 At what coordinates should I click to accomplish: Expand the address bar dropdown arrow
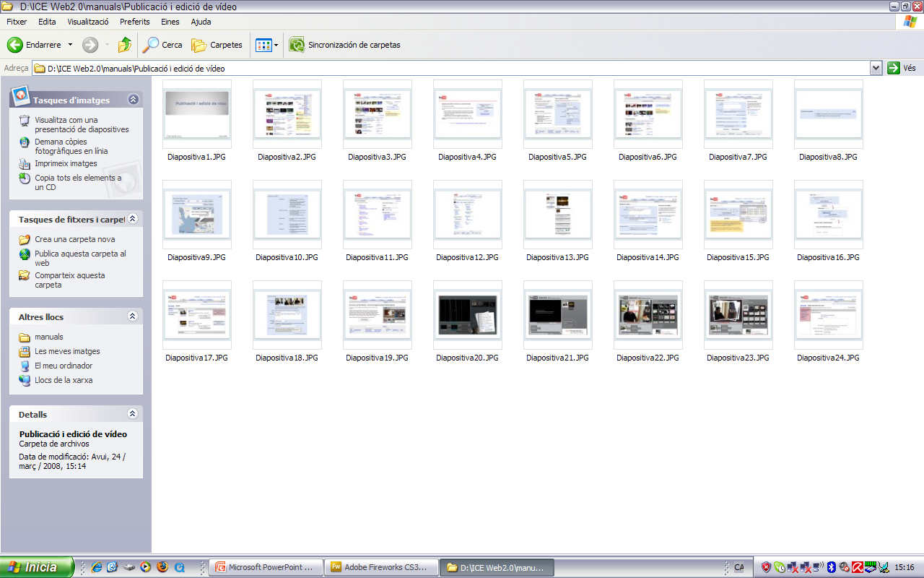(876, 68)
